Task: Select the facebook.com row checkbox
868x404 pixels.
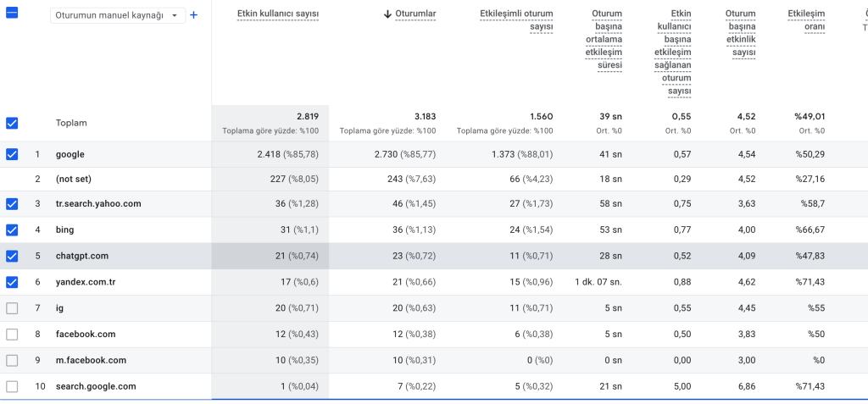Action: [x=12, y=334]
